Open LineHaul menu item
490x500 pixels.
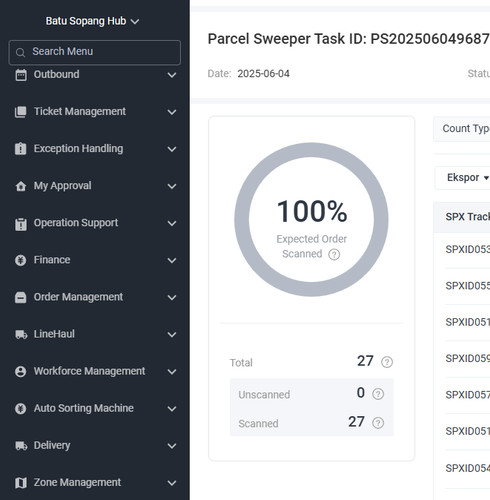tap(95, 334)
